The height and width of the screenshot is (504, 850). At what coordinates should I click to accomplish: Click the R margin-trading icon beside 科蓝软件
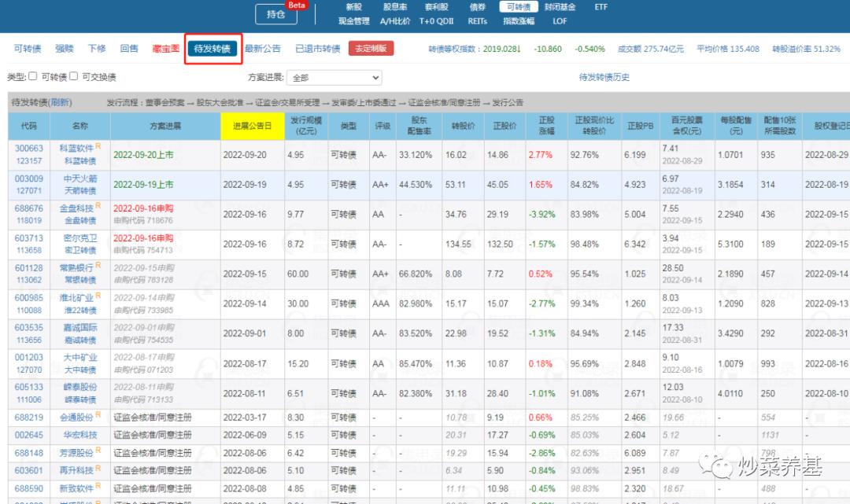[x=98, y=145]
